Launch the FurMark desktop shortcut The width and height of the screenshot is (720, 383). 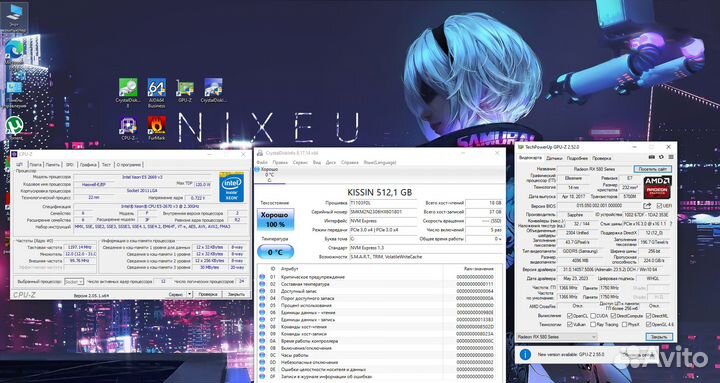click(x=157, y=125)
